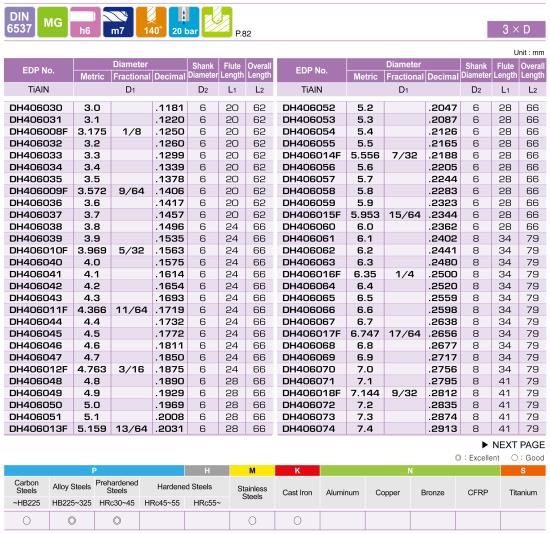This screenshot has width=550, height=534.
Task: Click the DIN 6537 standard icon
Action: click(20, 22)
